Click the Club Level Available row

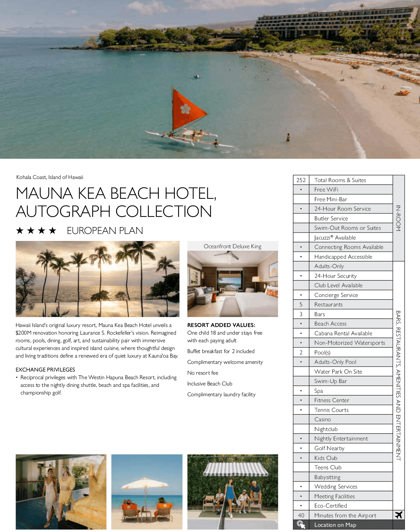click(343, 285)
